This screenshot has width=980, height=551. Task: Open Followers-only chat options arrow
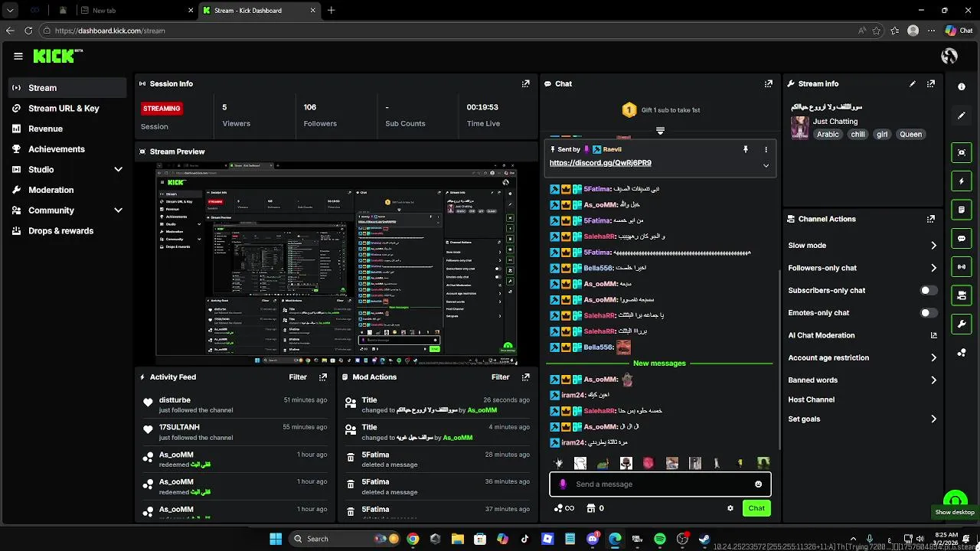click(933, 268)
